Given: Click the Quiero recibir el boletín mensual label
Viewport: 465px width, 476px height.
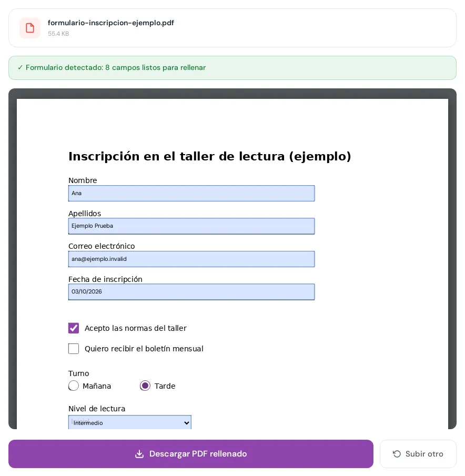Looking at the screenshot, I should [x=144, y=349].
